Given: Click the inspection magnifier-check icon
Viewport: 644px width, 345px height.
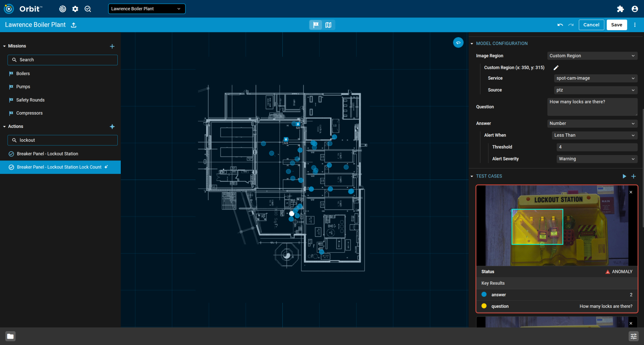Looking at the screenshot, I should click(x=88, y=9).
